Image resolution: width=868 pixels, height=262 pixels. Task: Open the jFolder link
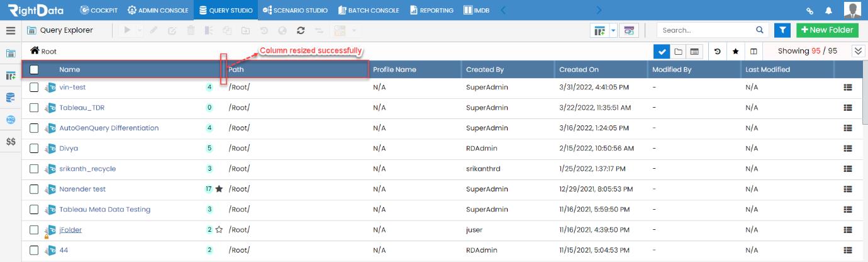pyautogui.click(x=70, y=230)
